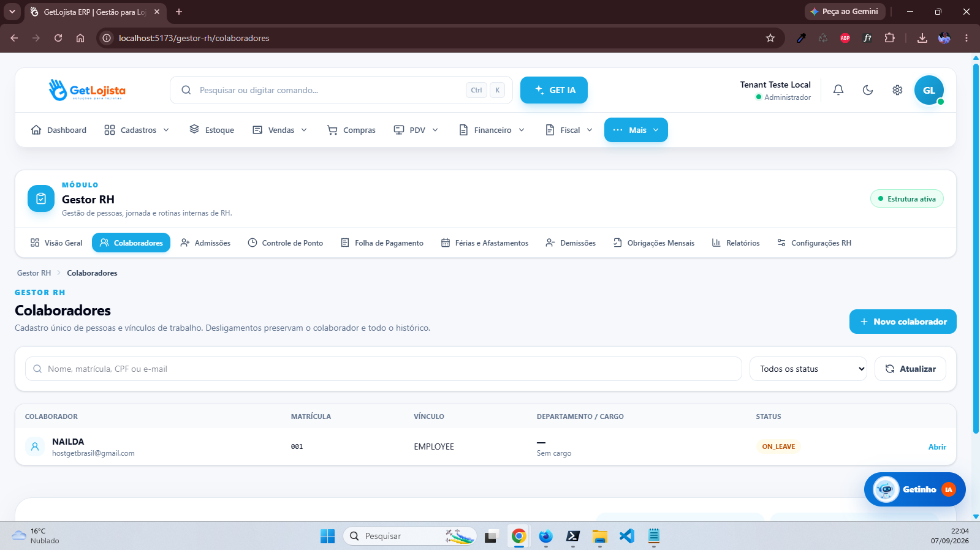Open the terminal app in taskbar

point(572,536)
